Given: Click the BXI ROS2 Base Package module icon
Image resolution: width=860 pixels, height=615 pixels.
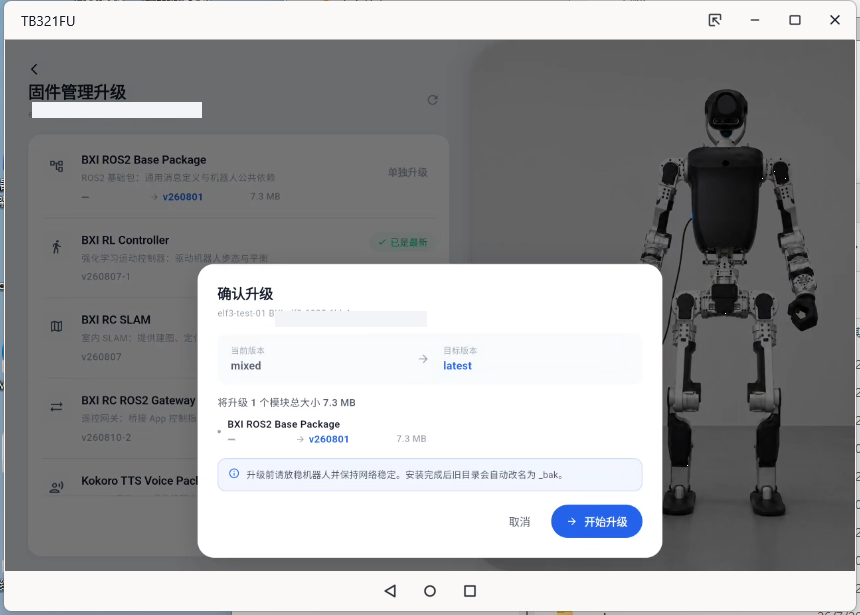Looking at the screenshot, I should [56, 166].
